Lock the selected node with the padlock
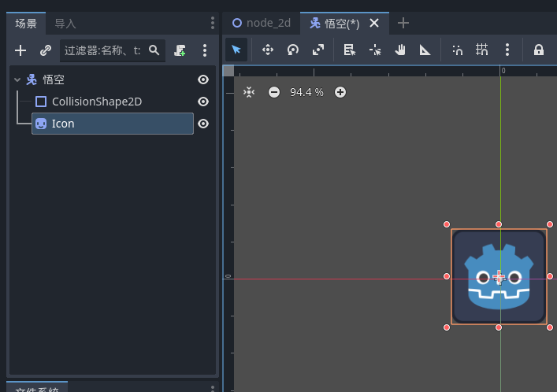557x392 pixels. click(x=539, y=50)
